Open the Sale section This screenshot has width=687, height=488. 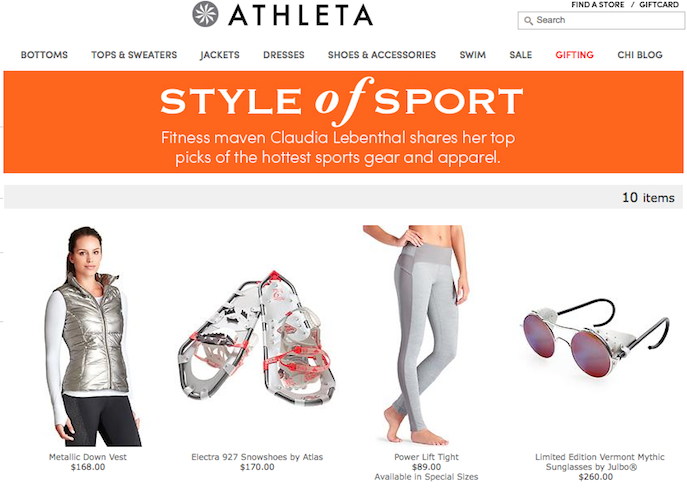(521, 55)
